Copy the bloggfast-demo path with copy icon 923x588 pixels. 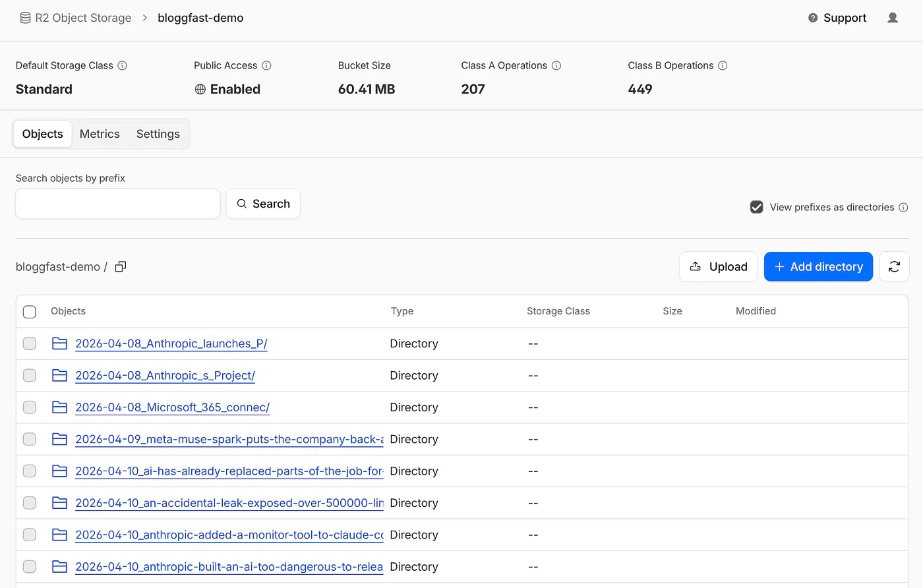pyautogui.click(x=121, y=266)
